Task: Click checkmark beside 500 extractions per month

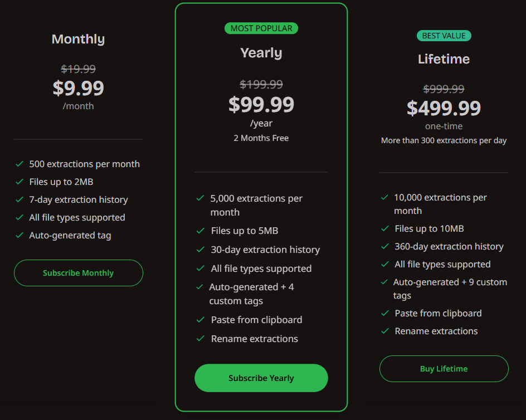Action: pyautogui.click(x=20, y=164)
